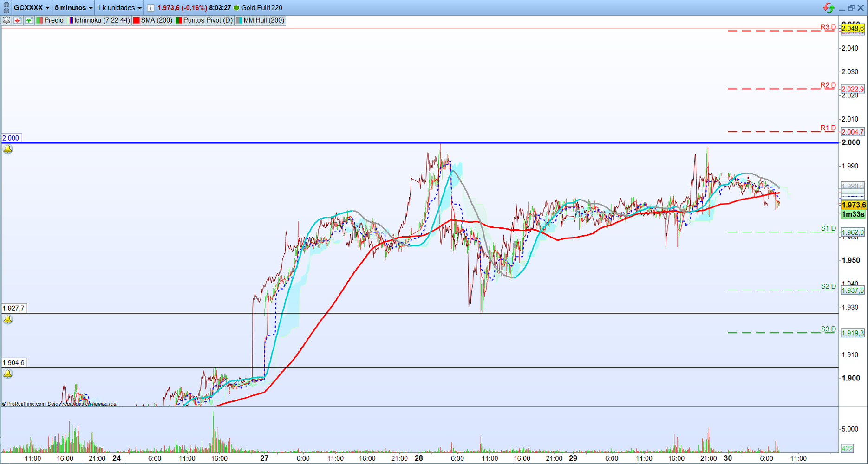Click the date label 28 on the time axis
Screen dimensions: 868x464
419,458
